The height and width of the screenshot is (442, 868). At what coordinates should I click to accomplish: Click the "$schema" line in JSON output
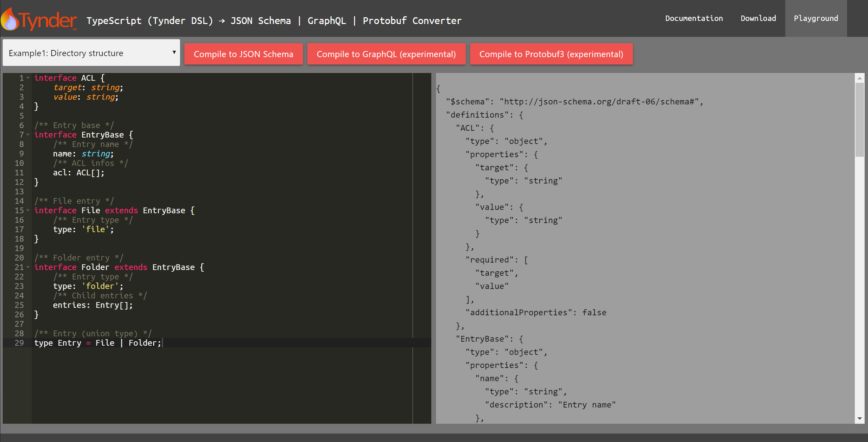click(x=574, y=102)
